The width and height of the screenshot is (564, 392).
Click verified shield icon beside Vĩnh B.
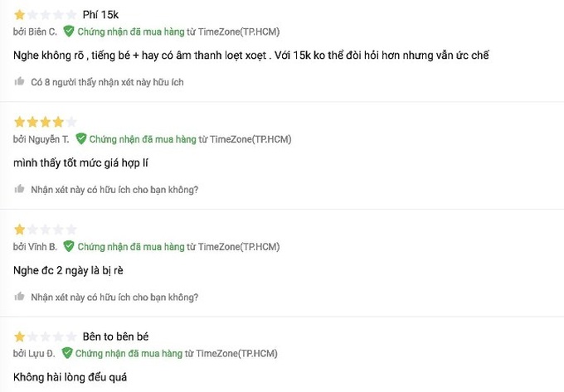click(69, 246)
